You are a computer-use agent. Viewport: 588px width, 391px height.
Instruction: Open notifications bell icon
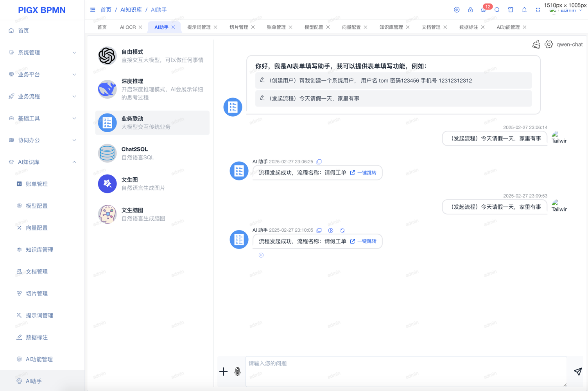click(x=524, y=10)
